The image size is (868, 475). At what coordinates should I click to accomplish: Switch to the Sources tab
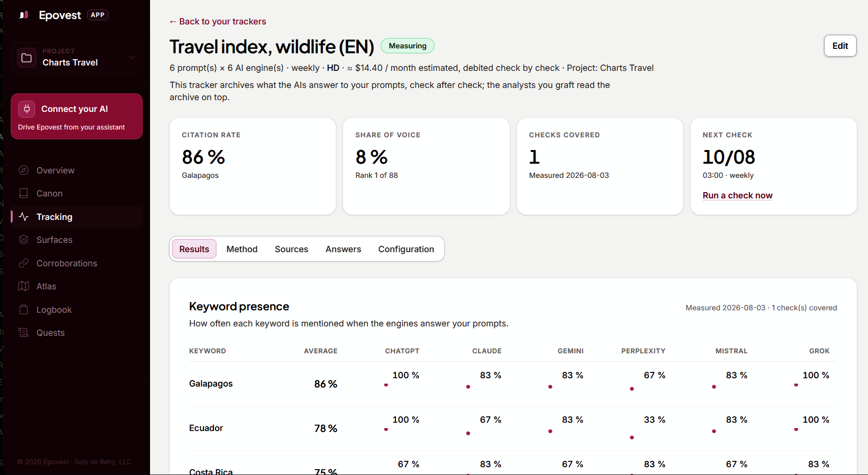pos(291,249)
